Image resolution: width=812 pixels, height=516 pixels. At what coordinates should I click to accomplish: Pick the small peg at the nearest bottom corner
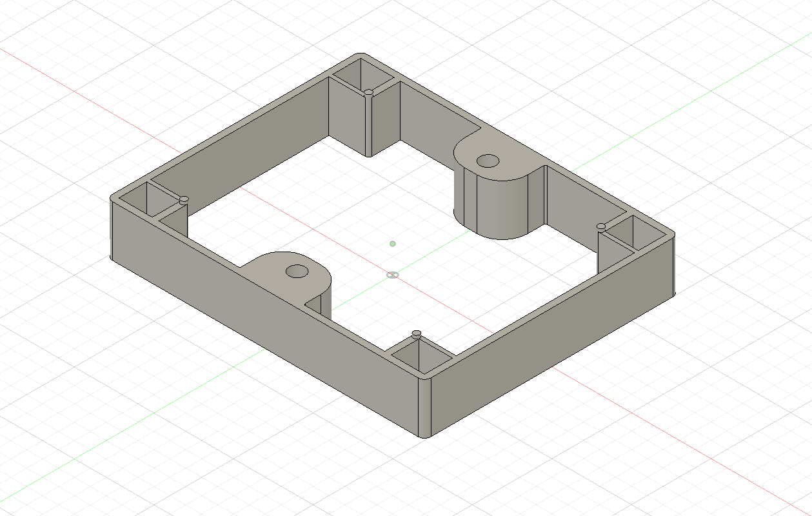(x=417, y=334)
